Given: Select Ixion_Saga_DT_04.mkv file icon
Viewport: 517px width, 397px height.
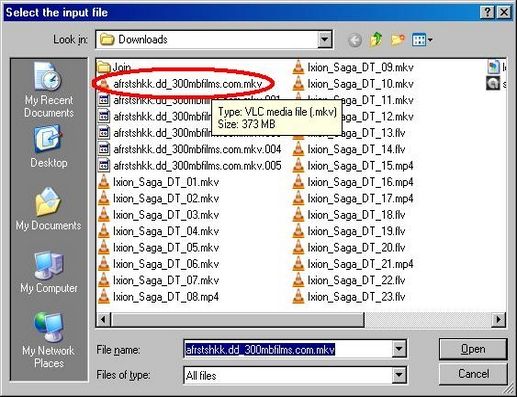Looking at the screenshot, I should pos(104,231).
